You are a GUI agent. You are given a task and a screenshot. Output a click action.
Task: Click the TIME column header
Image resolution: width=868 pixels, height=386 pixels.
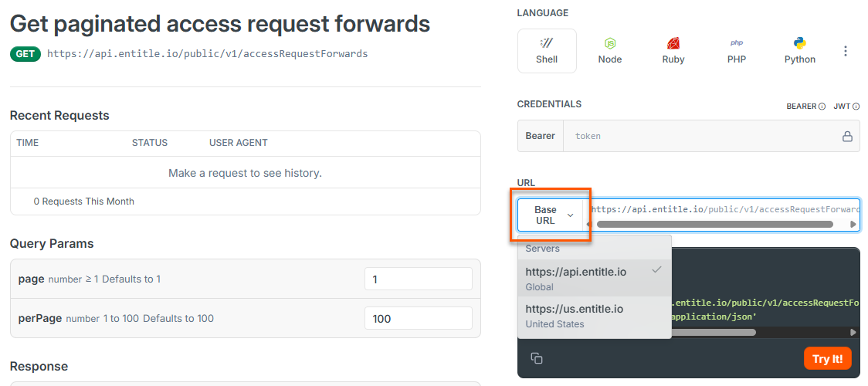tap(28, 143)
